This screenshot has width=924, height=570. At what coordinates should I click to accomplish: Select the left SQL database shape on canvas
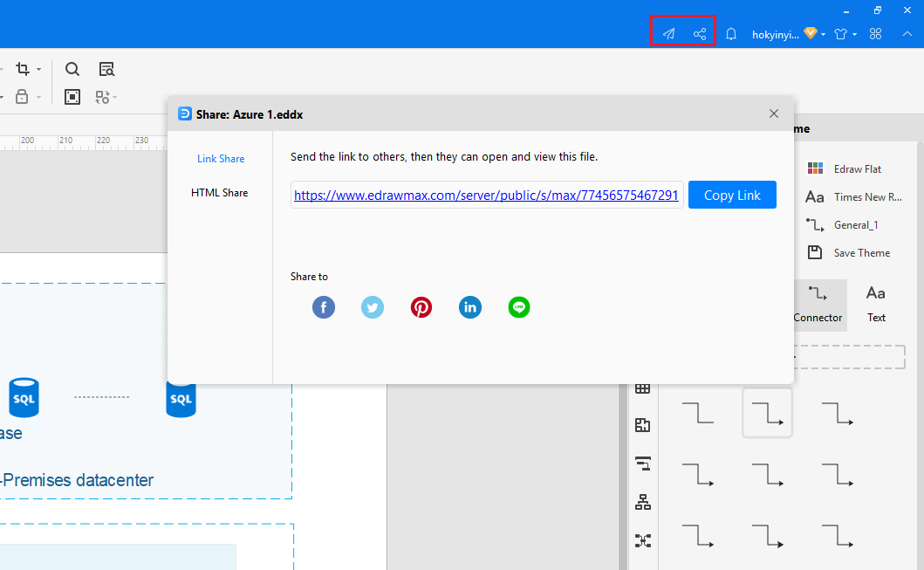coord(24,397)
